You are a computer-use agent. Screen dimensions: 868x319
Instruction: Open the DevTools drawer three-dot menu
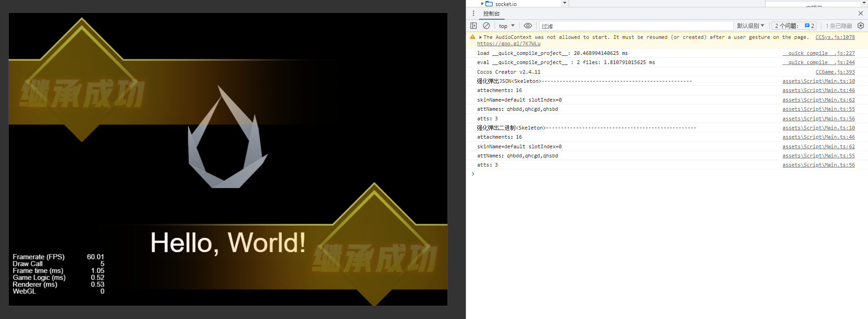pyautogui.click(x=474, y=14)
